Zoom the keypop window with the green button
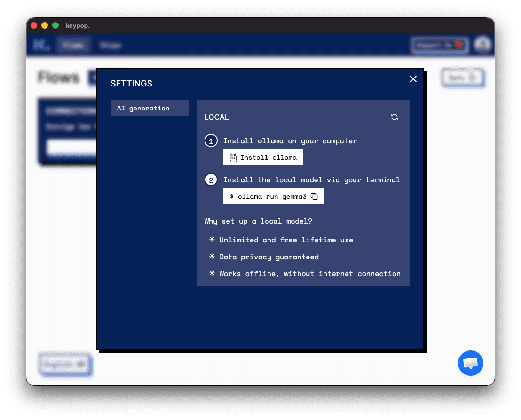 pyautogui.click(x=55, y=25)
